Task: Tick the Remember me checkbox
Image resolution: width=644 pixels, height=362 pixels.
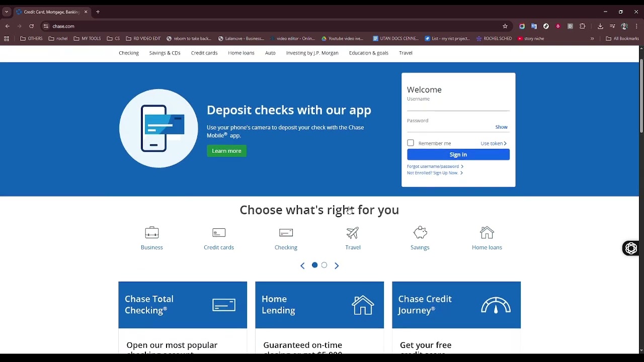Action: (x=411, y=143)
